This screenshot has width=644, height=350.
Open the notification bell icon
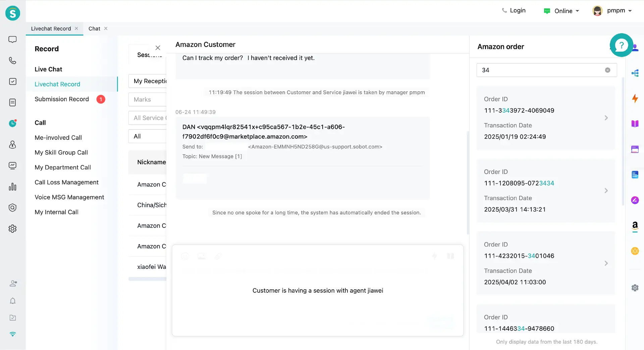[13, 301]
